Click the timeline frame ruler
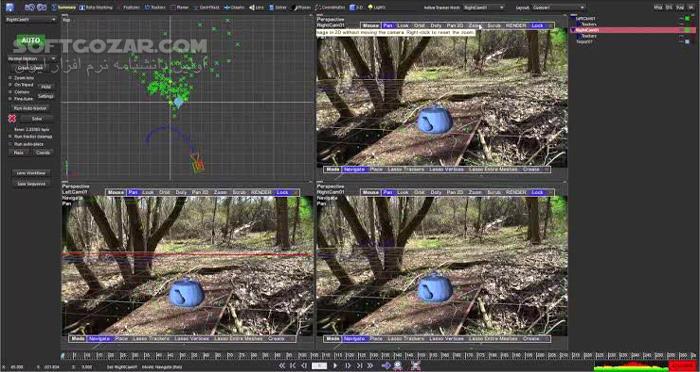This screenshot has height=372, width=700. [379, 356]
